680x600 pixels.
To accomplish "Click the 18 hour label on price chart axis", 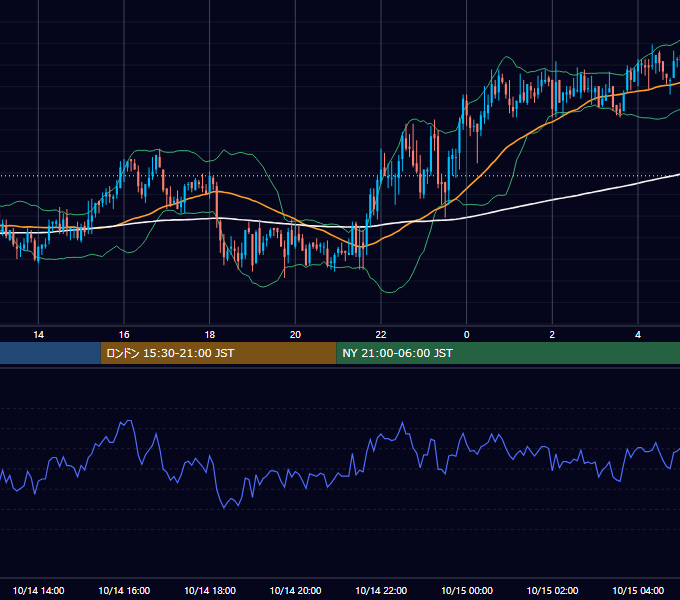I will (x=209, y=335).
